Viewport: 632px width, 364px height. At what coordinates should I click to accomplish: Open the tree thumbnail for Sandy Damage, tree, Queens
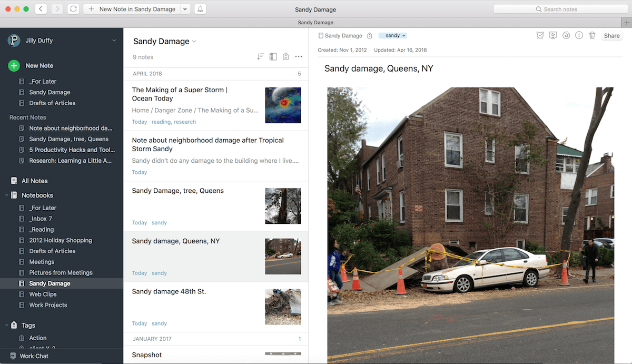283,206
